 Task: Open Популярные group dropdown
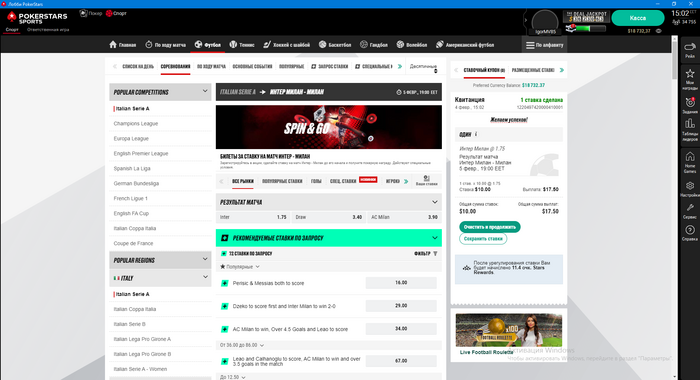[x=240, y=267]
